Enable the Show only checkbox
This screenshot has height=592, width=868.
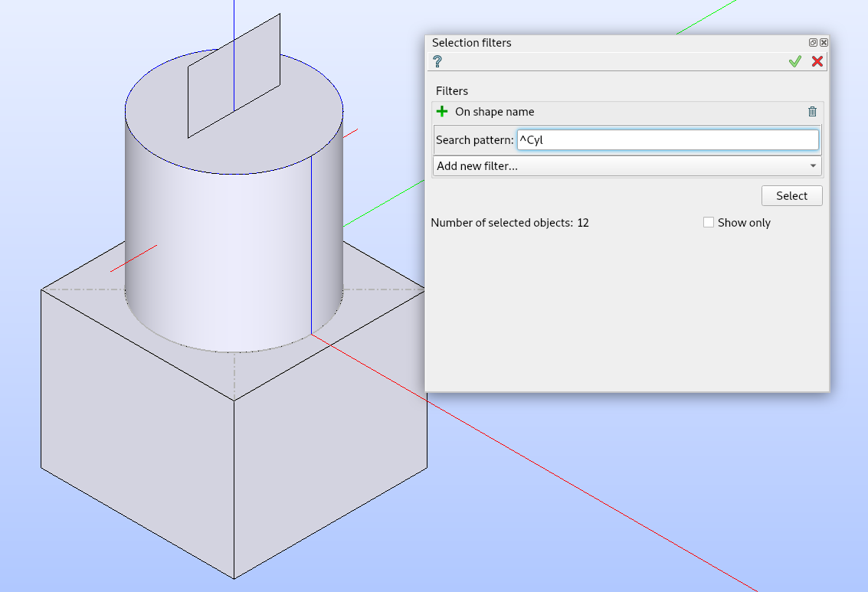pyautogui.click(x=709, y=223)
